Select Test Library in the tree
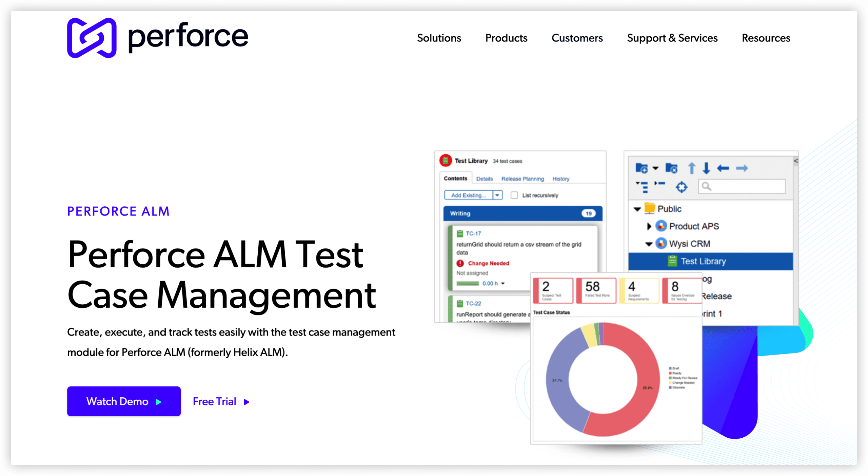Viewport: 868px width, 476px height. [703, 261]
